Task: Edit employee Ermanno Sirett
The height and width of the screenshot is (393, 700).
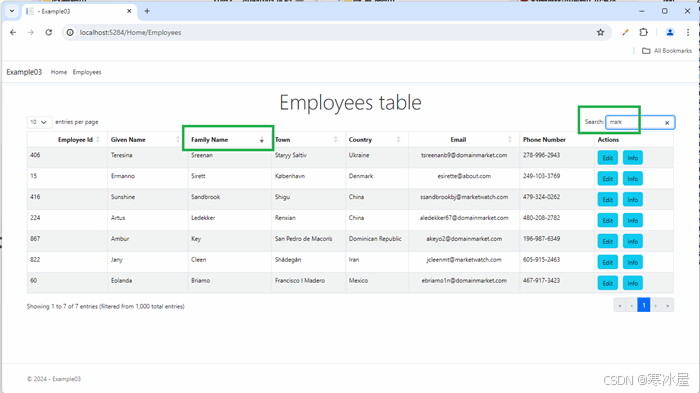Action: click(608, 179)
